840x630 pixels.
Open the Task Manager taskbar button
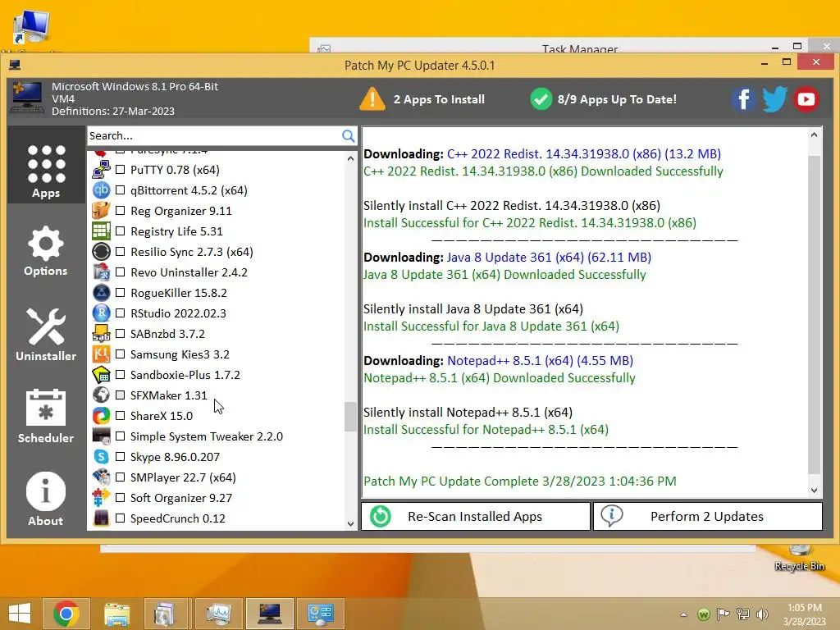point(218,614)
